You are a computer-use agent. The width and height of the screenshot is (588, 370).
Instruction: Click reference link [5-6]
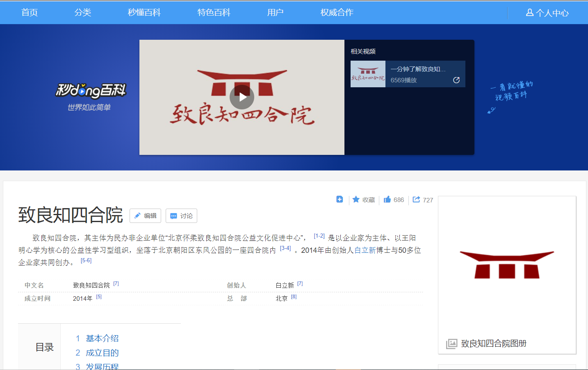[x=86, y=261]
